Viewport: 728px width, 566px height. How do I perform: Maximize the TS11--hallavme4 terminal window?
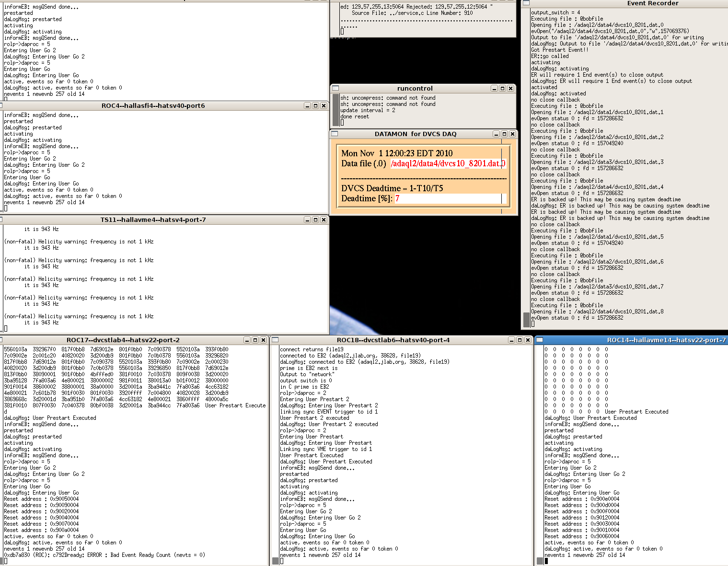[x=315, y=219]
